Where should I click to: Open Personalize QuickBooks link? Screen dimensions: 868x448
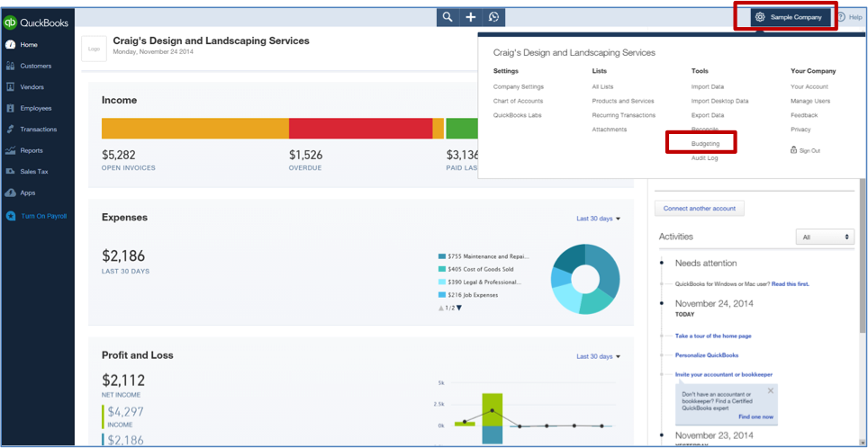tap(706, 355)
